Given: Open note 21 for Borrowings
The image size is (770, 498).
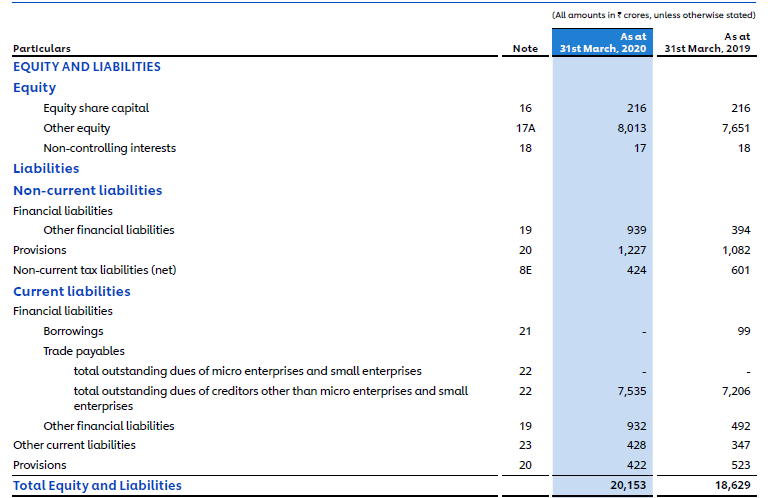Looking at the screenshot, I should (526, 331).
